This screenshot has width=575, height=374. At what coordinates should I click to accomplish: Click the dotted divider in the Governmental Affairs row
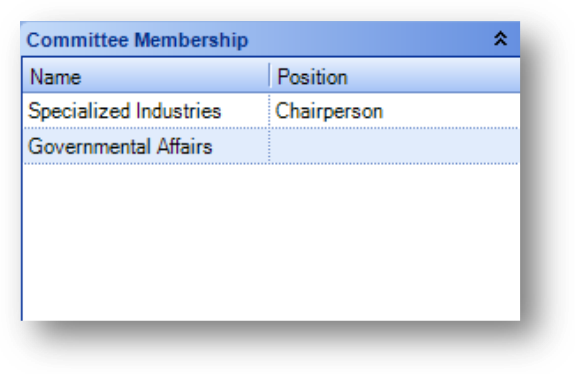[270, 146]
